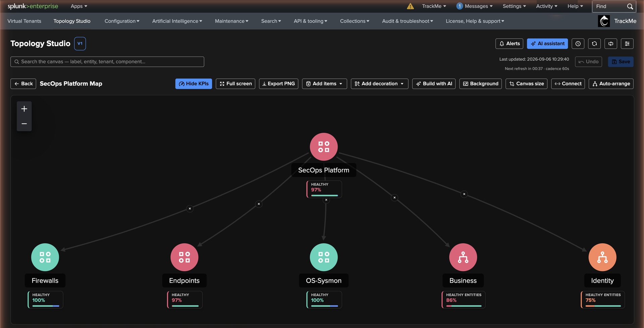Image resolution: width=644 pixels, height=328 pixels.
Task: Select the Identity node circle
Action: pyautogui.click(x=602, y=257)
